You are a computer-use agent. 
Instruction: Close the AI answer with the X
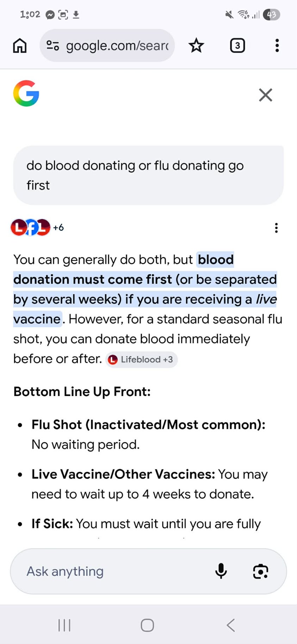(x=266, y=95)
